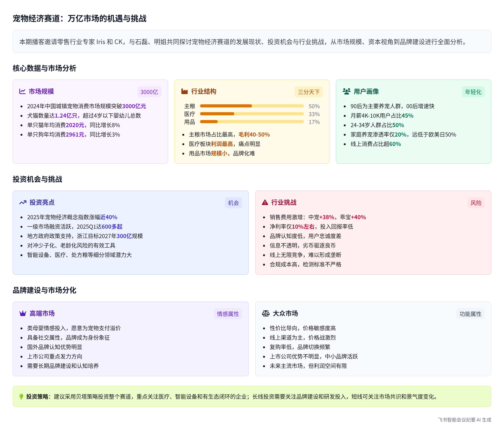The height and width of the screenshot is (429, 504).
Task: Click the lightbulb icon beside 投资策略
Action: pyautogui.click(x=21, y=397)
